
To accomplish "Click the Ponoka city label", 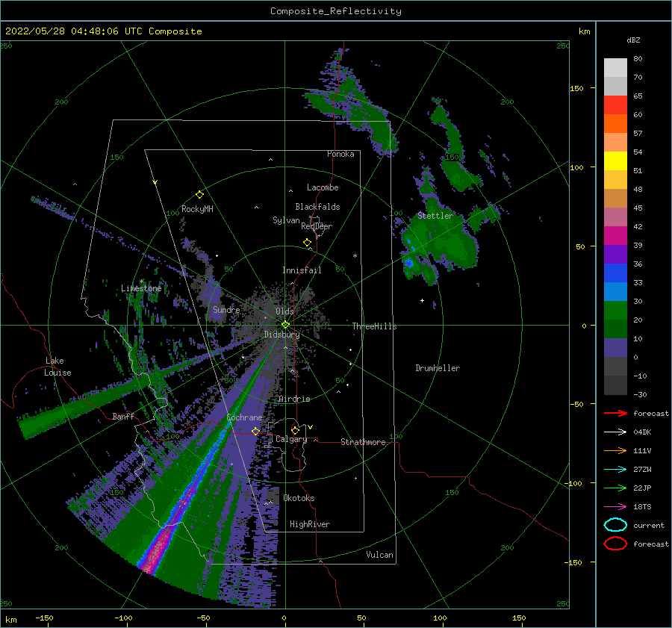I will 340,154.
